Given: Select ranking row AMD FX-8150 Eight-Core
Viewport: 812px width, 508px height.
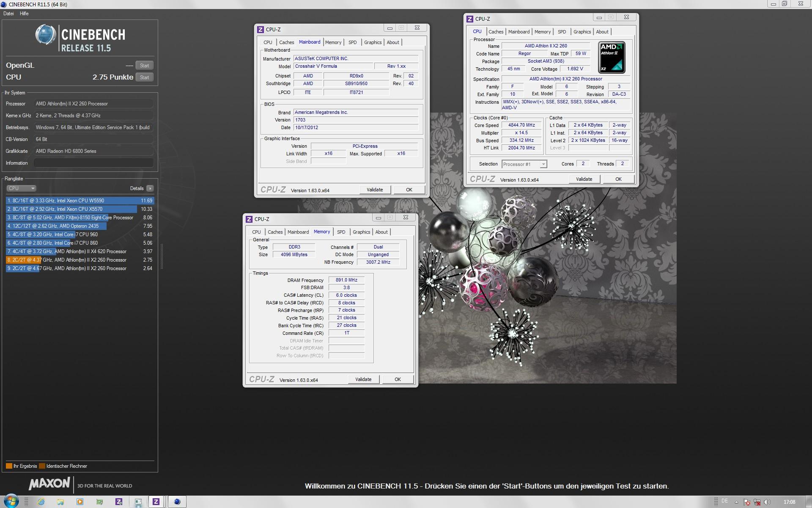Looking at the screenshot, I should pyautogui.click(x=80, y=218).
